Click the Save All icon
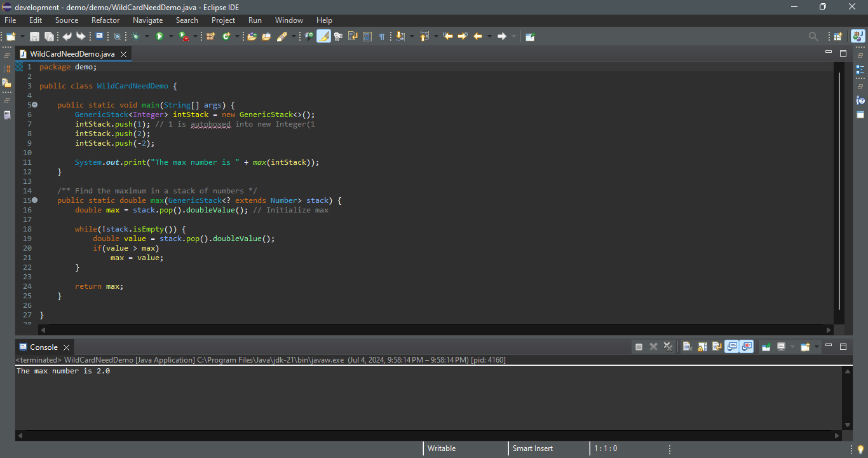The height and width of the screenshot is (458, 868). [48, 36]
